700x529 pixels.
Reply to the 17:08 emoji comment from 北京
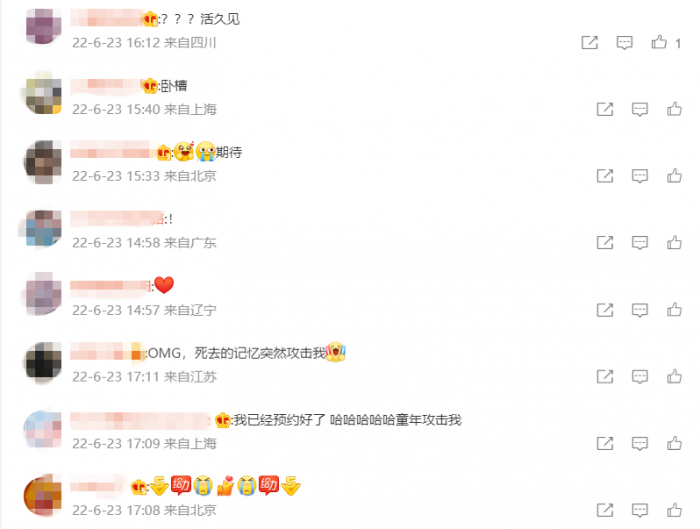[640, 510]
